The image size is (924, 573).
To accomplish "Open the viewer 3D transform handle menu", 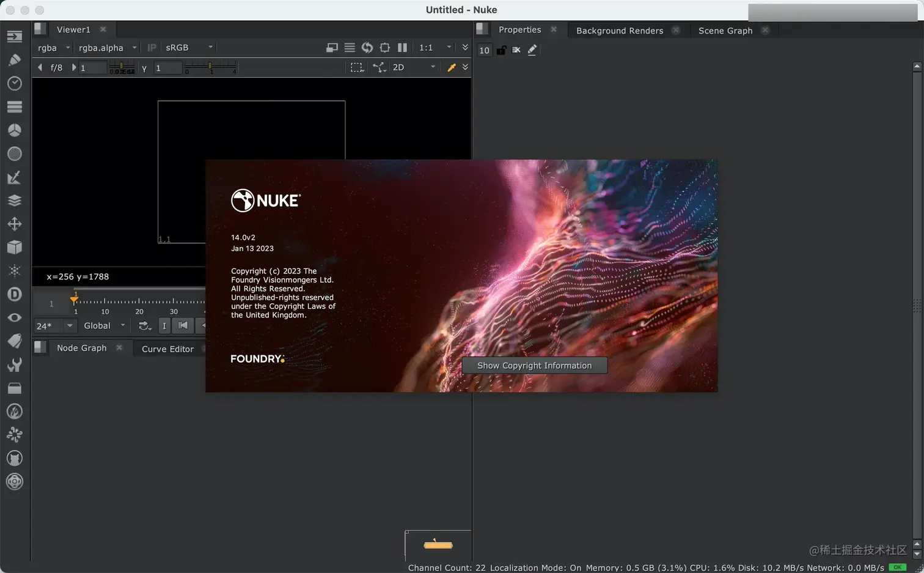I will point(379,67).
